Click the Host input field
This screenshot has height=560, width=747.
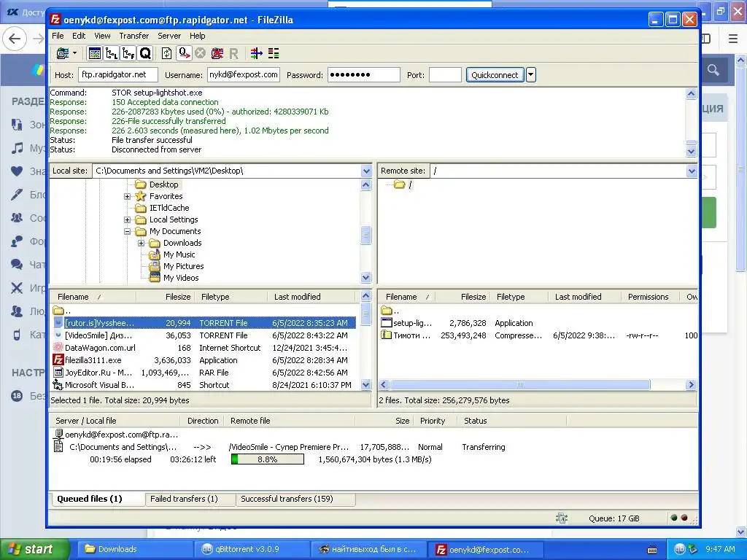point(117,75)
